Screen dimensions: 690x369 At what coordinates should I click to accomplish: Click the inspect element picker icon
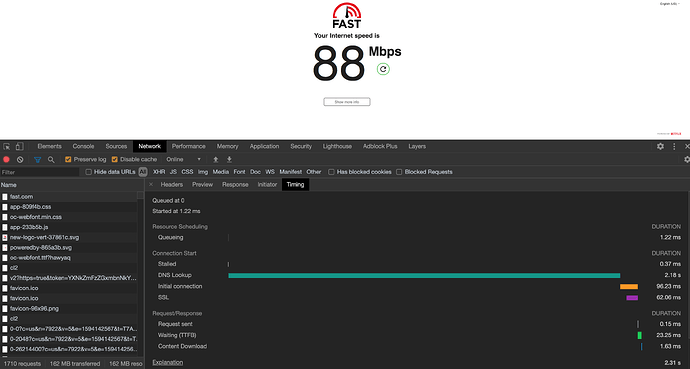point(7,146)
